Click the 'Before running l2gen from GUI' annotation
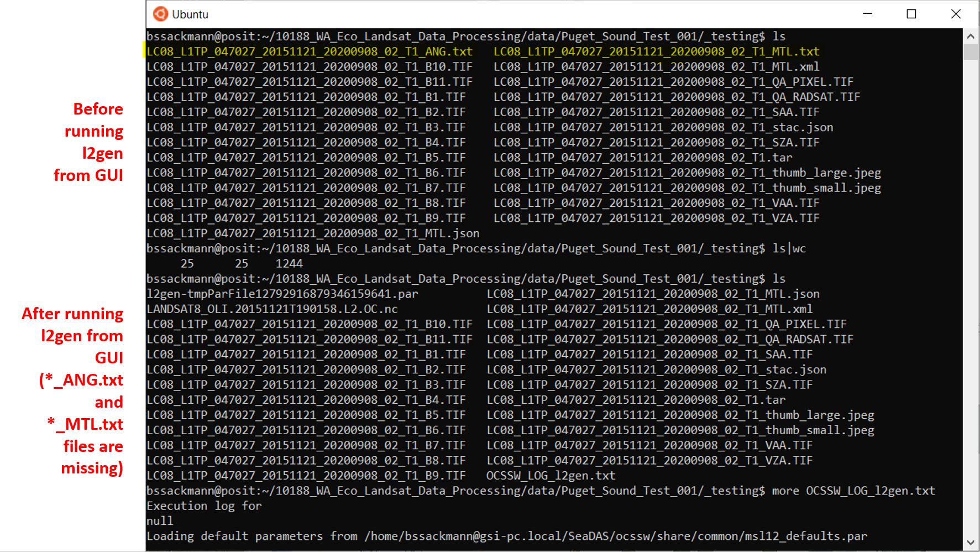 [x=88, y=142]
